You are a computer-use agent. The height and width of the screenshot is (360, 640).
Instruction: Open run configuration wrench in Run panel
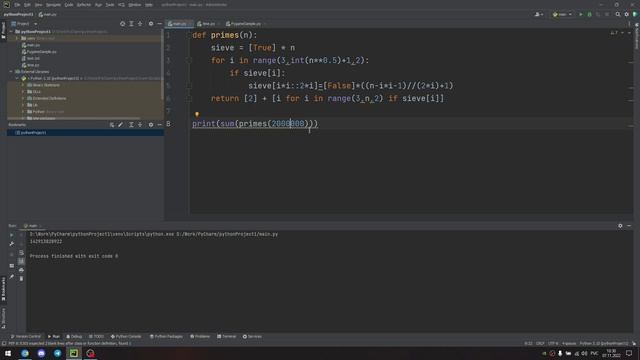click(x=11, y=244)
